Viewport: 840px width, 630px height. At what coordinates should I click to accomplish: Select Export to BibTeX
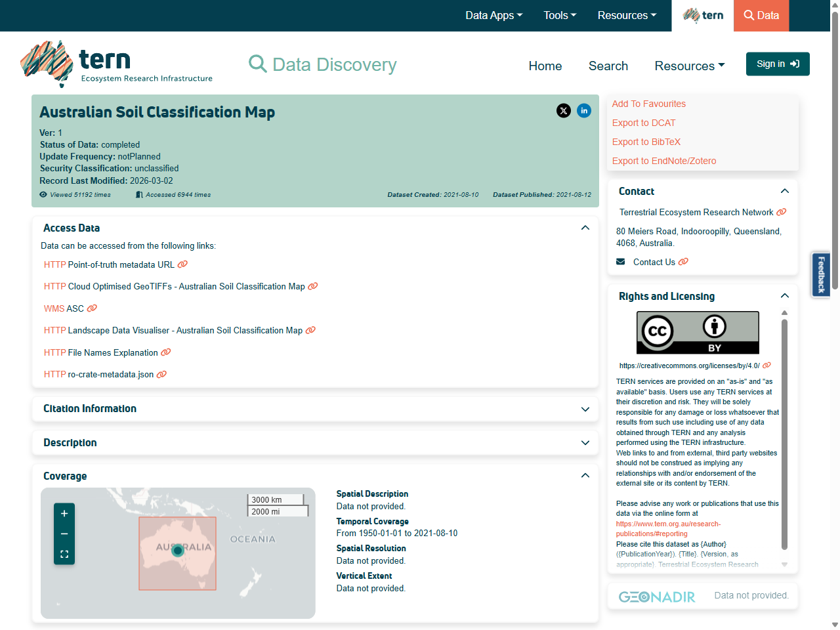pyautogui.click(x=646, y=142)
